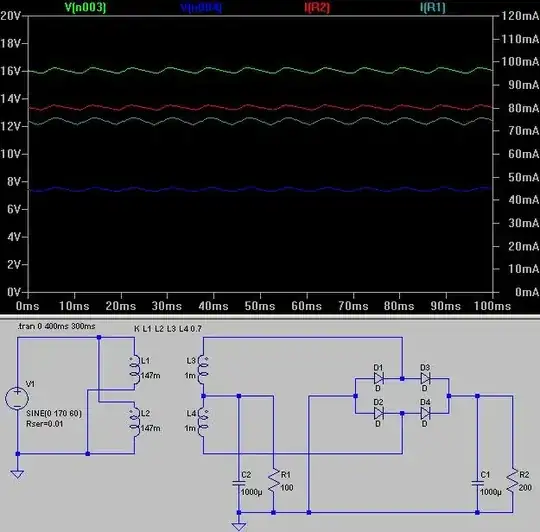Pick the L3 secondary inductor symbol

203,368
